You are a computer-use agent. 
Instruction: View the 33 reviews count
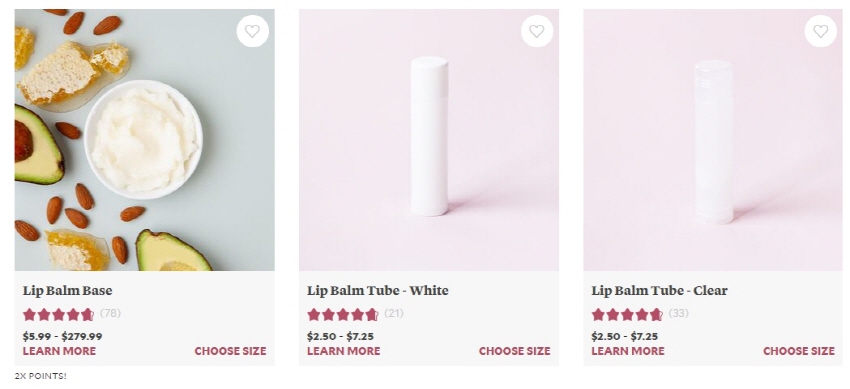pos(678,313)
